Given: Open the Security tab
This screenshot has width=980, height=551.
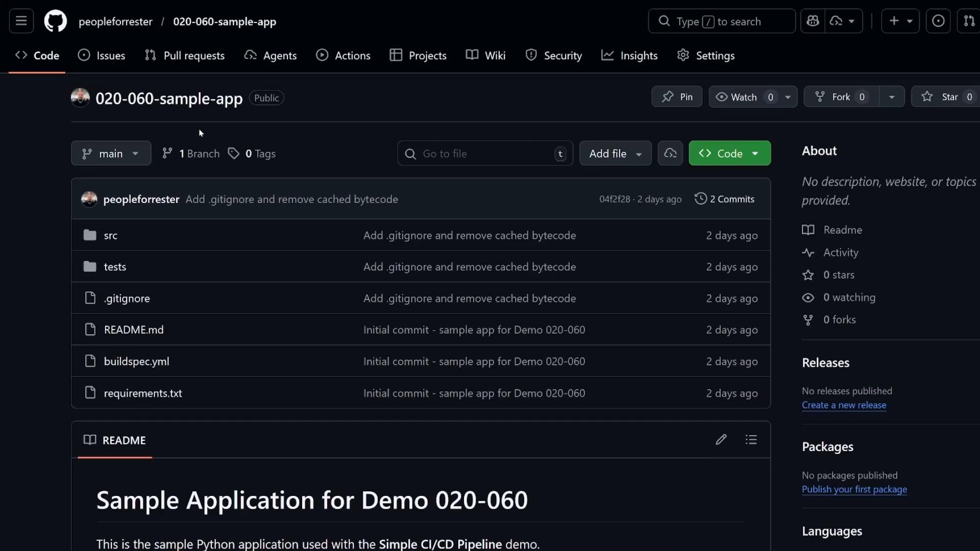Looking at the screenshot, I should pyautogui.click(x=554, y=55).
